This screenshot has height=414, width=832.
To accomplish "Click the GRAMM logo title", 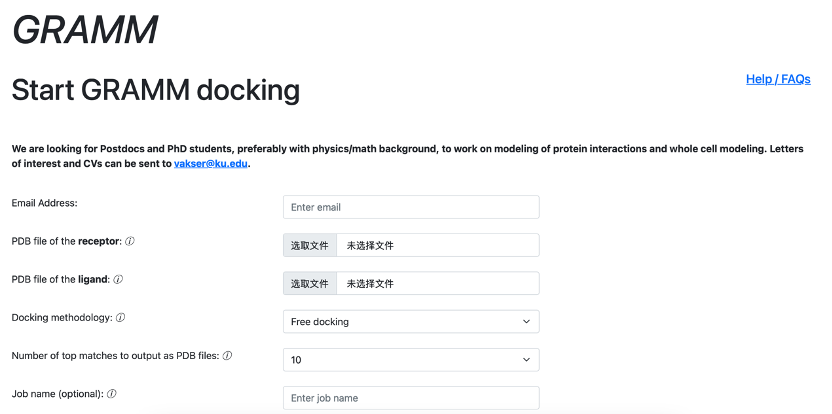I will pos(85,30).
